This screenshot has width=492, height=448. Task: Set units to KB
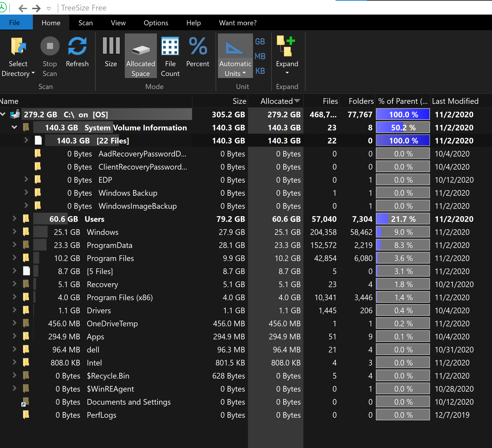260,71
